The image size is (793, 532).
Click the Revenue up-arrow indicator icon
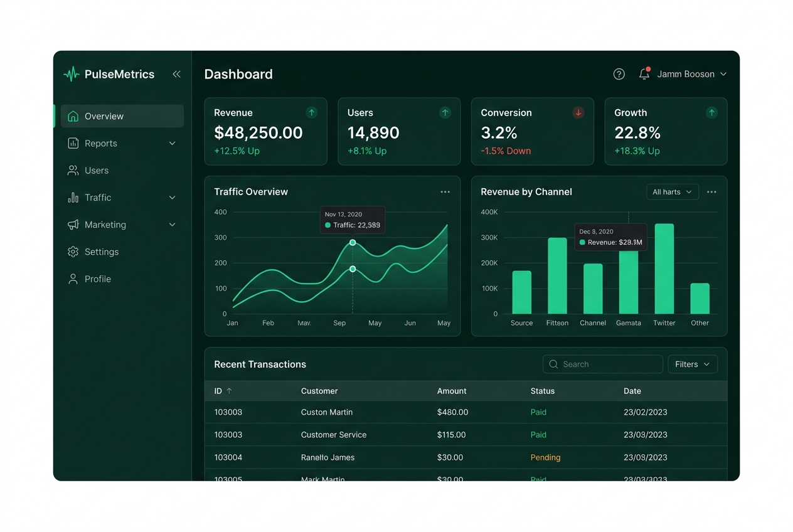click(311, 113)
